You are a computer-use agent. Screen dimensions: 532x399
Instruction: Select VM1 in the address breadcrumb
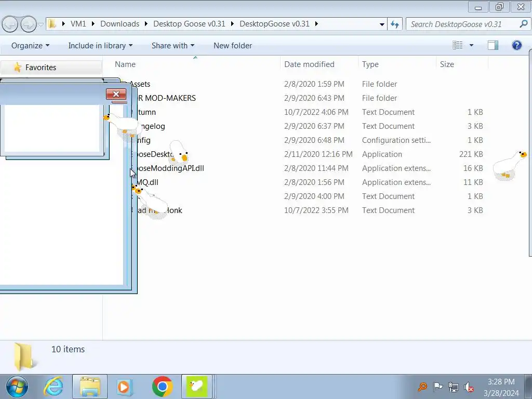(x=78, y=24)
